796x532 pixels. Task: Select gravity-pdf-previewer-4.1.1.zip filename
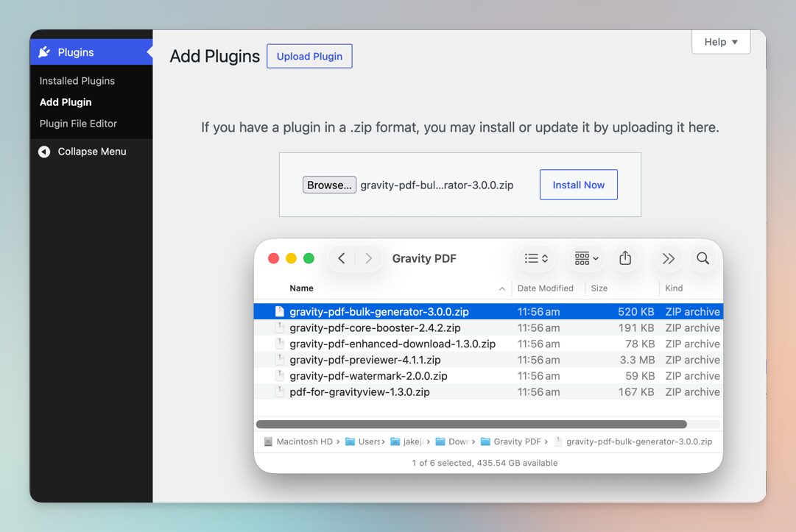coord(365,360)
